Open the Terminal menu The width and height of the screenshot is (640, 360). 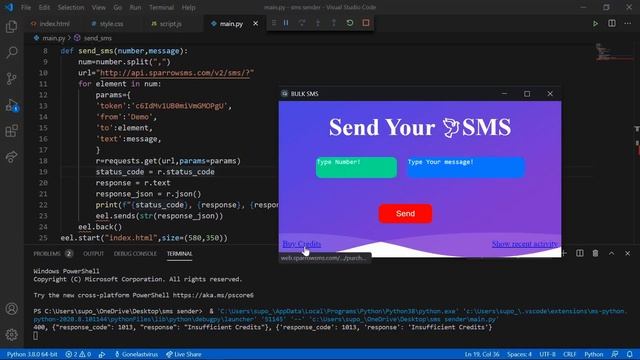(161, 7)
